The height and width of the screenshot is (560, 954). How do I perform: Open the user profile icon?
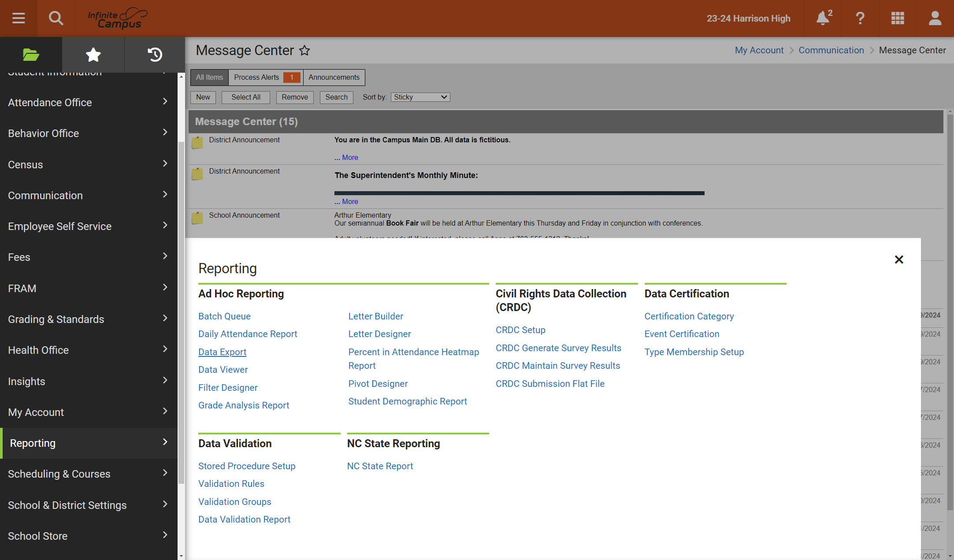(x=935, y=18)
